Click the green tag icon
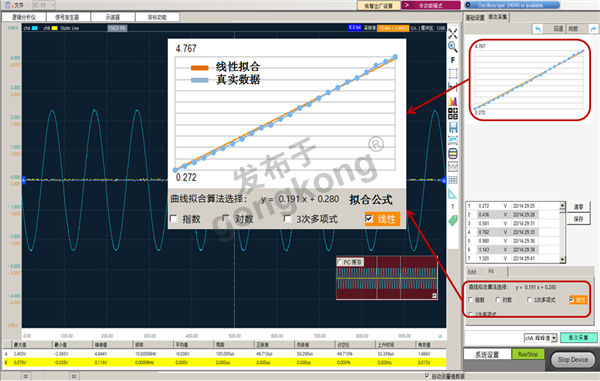This screenshot has height=381, width=600. [453, 220]
